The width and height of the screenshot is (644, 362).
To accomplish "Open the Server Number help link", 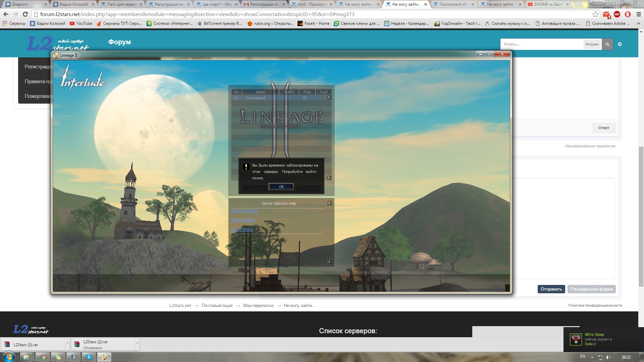I will click(x=243, y=220).
